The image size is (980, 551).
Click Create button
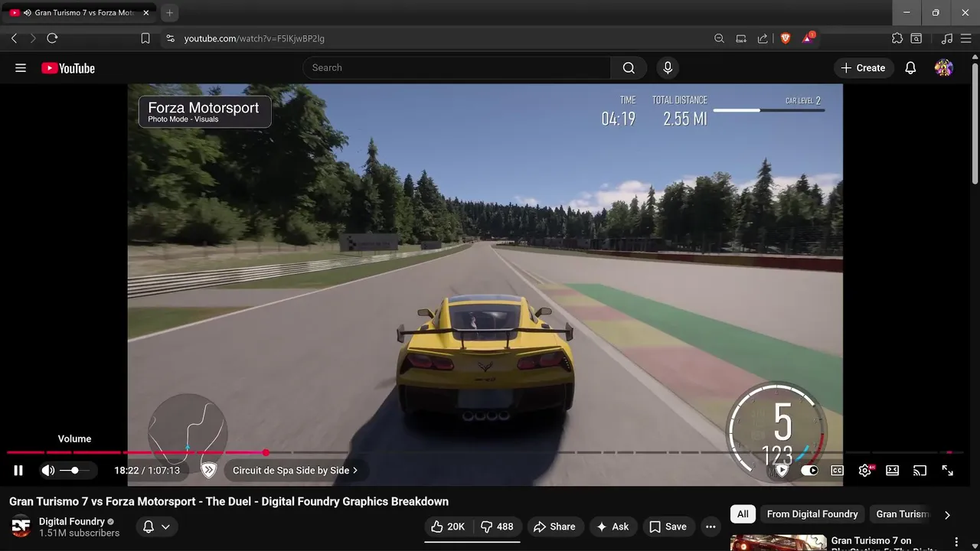pos(863,68)
